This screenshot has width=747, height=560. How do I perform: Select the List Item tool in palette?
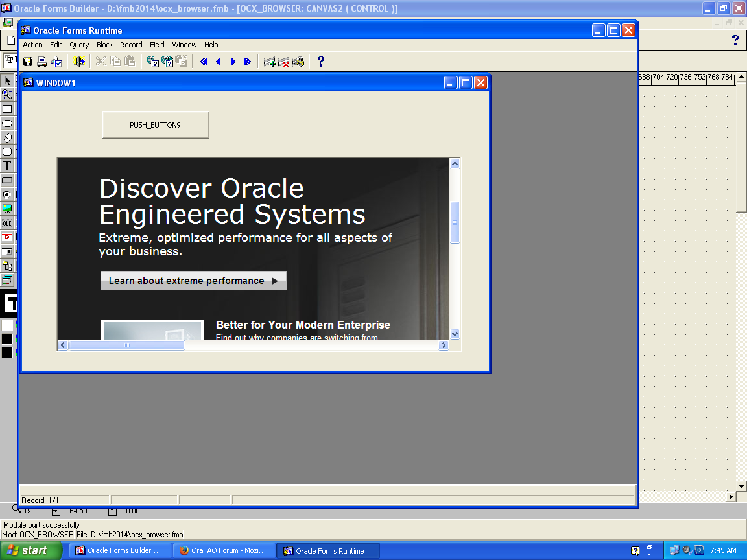click(x=7, y=251)
